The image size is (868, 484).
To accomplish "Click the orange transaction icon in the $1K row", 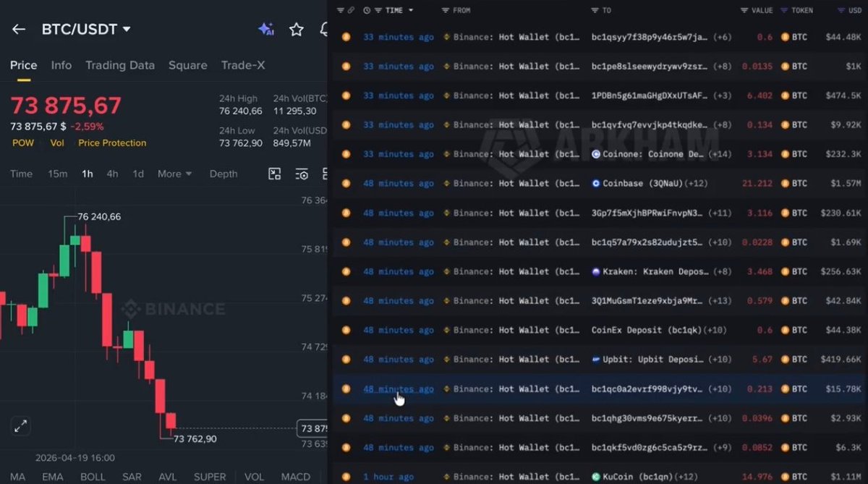I will 346,67.
